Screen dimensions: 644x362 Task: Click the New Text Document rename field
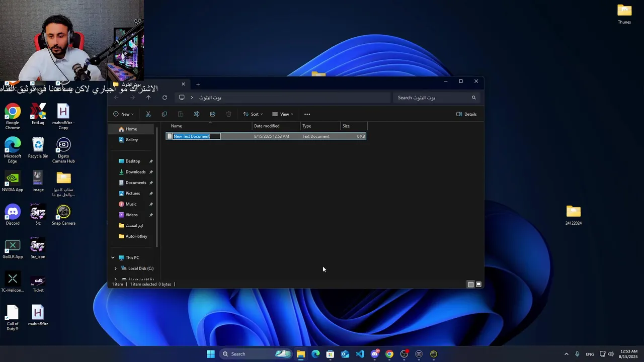pos(197,136)
